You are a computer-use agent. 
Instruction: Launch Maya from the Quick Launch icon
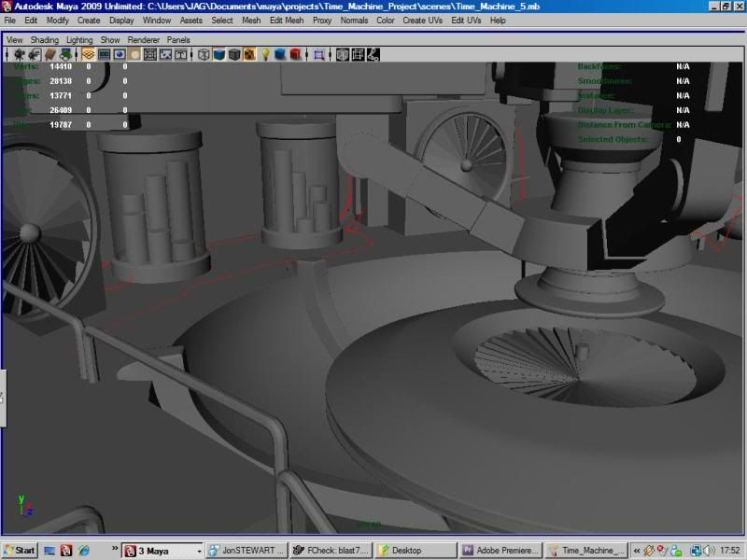[x=66, y=551]
